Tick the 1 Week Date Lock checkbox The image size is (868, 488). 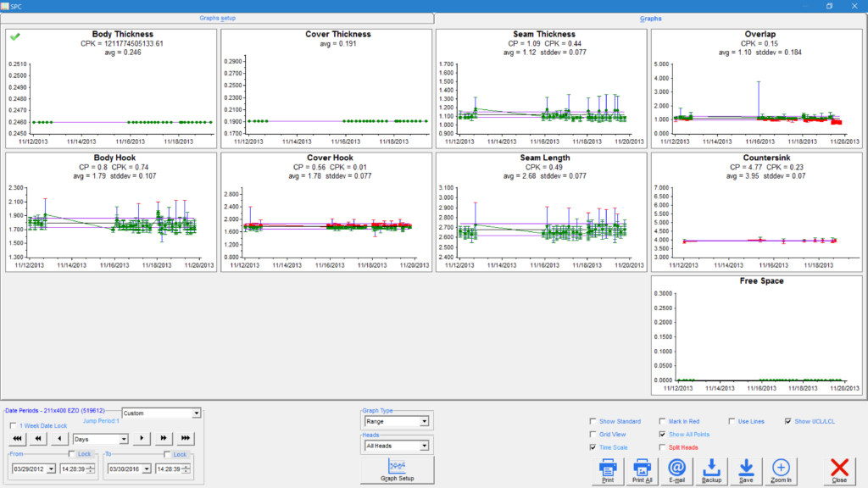[x=12, y=426]
